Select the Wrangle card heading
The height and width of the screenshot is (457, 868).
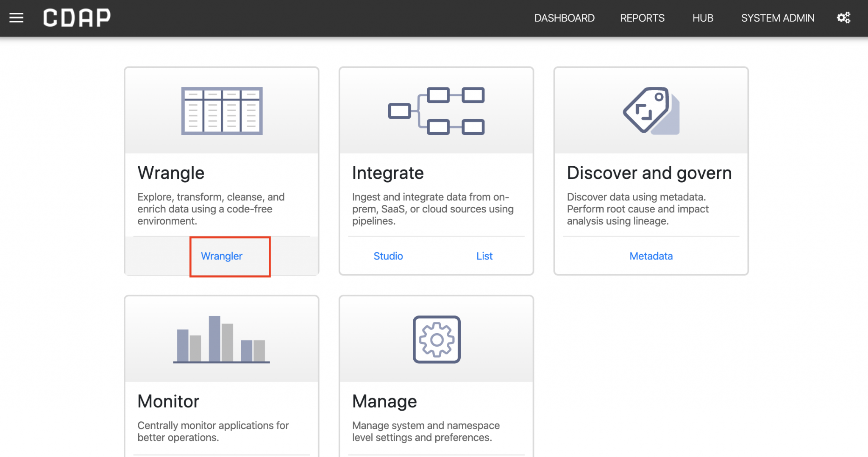[171, 173]
